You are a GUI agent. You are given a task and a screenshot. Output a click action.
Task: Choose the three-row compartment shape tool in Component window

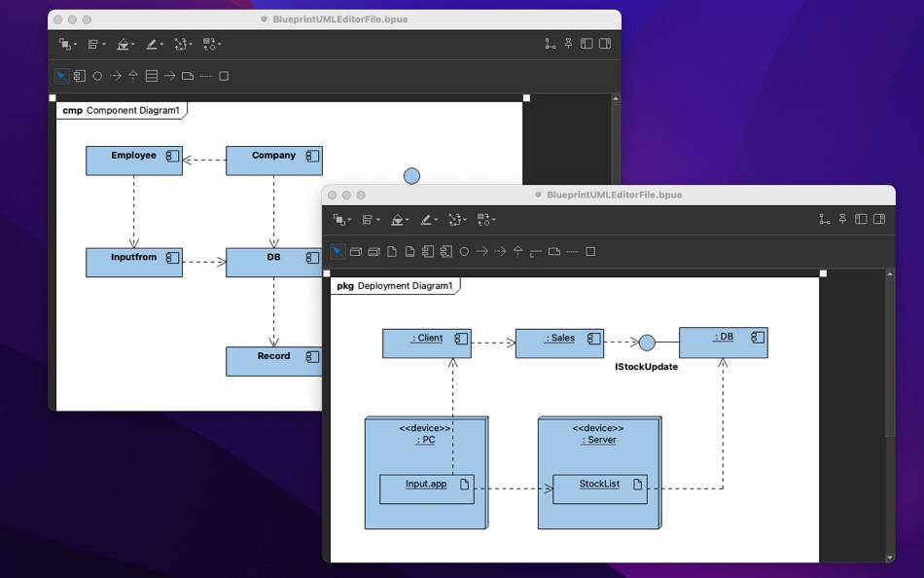click(152, 76)
